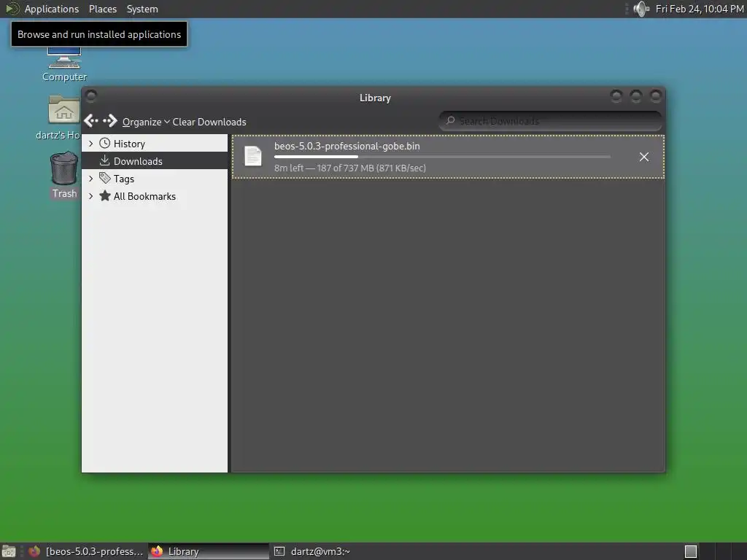Click the 8m left download status text

point(349,168)
